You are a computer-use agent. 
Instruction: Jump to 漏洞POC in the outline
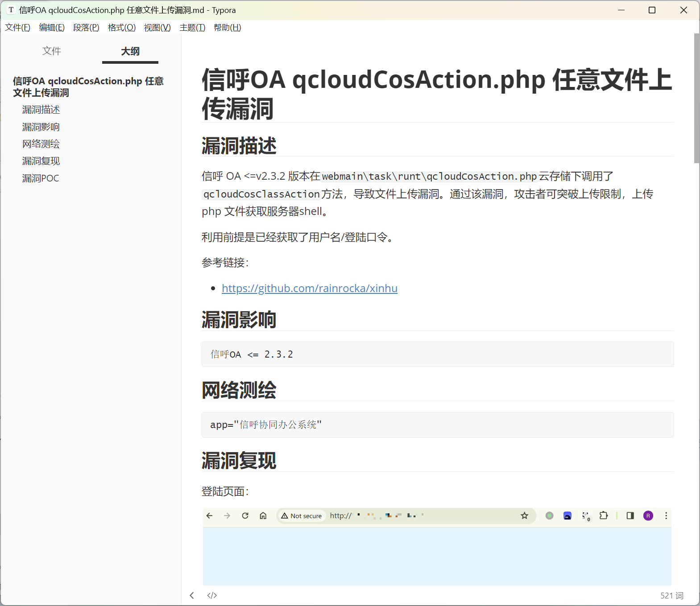[x=41, y=178]
